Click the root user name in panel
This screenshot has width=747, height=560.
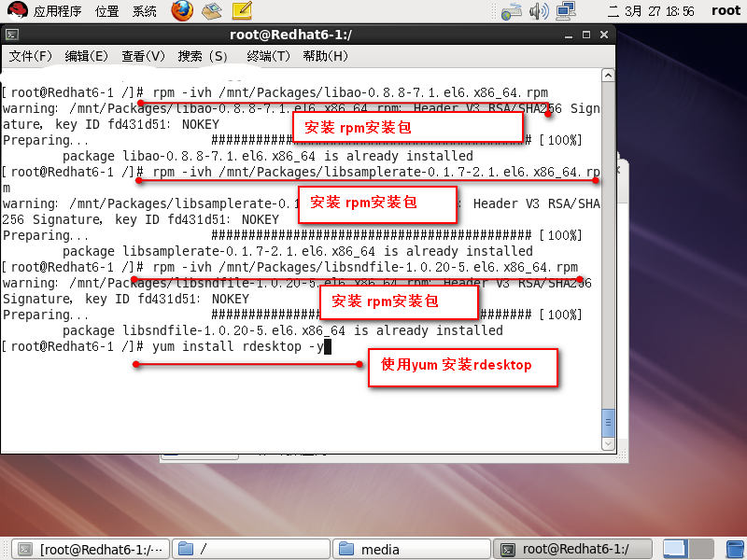click(726, 10)
